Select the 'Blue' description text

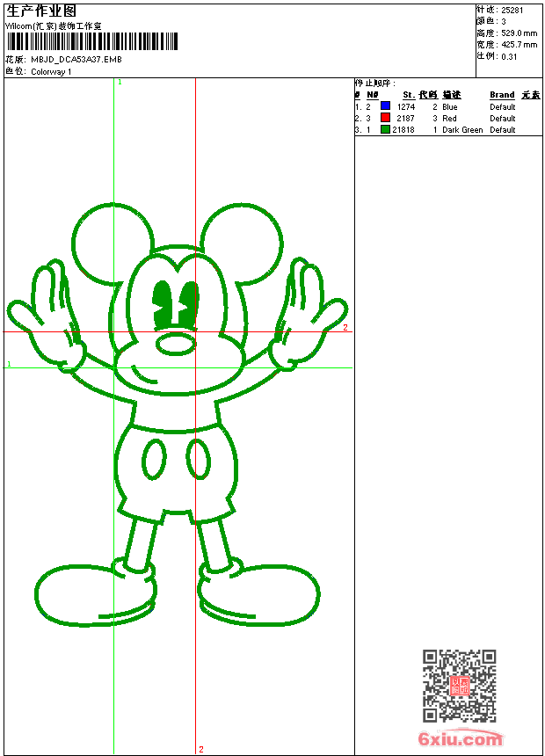coord(449,107)
